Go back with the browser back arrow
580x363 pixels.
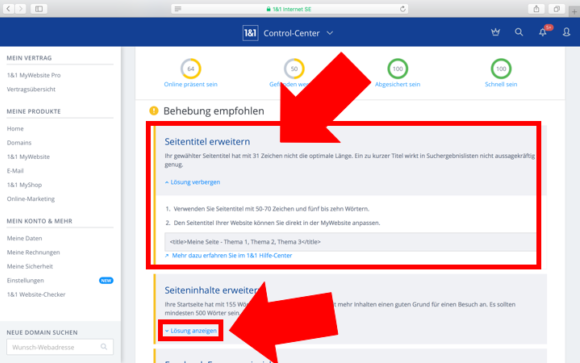click(8, 9)
